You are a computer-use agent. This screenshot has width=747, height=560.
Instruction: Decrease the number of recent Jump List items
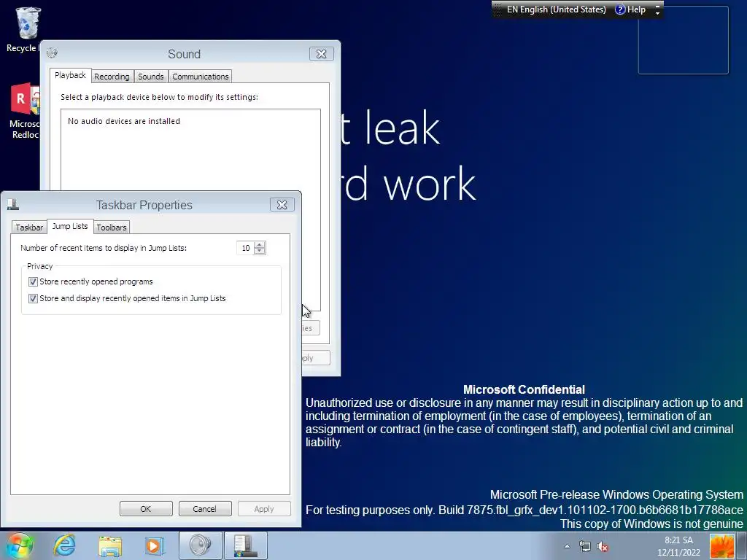point(259,251)
